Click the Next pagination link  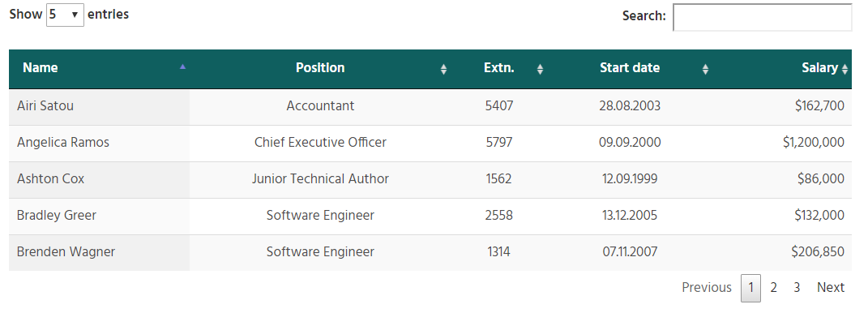[831, 288]
